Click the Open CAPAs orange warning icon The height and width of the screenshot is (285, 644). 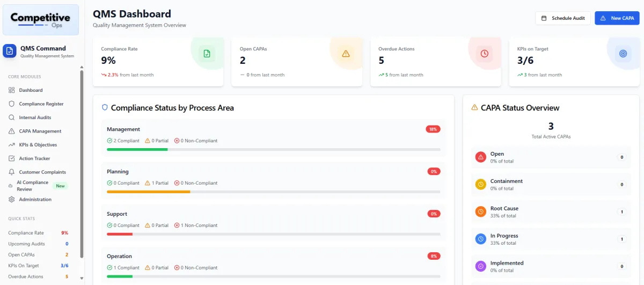coord(346,53)
